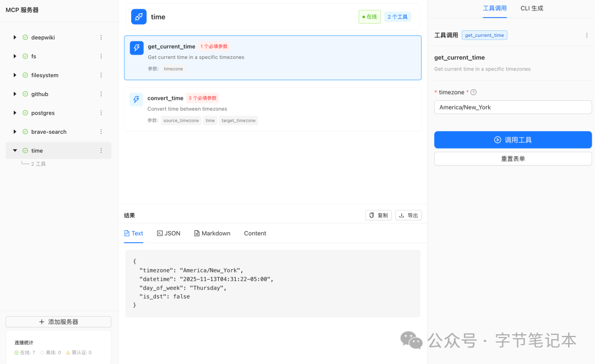Viewport: 595px width, 364px height.
Task: Expand the github server entry
Action: (15, 94)
